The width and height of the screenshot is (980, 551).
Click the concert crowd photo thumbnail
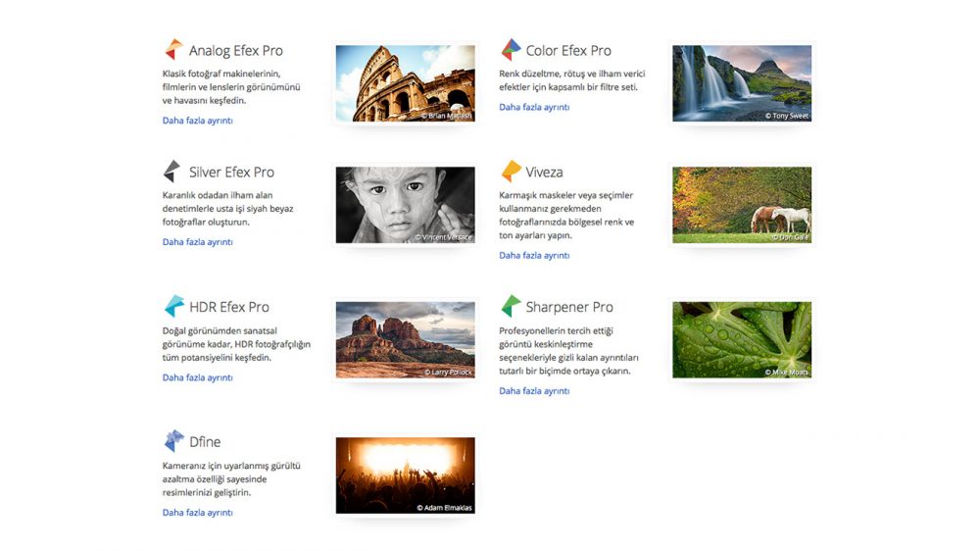click(x=405, y=476)
